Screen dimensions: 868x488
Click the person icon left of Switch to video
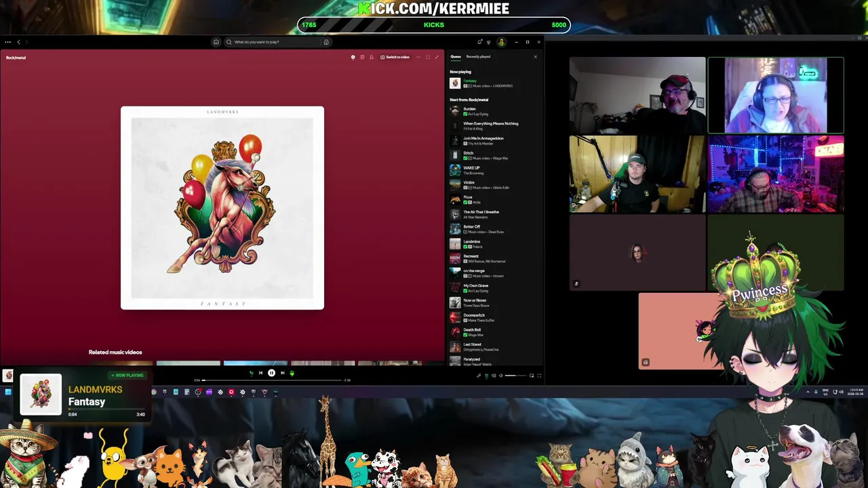[x=372, y=57]
